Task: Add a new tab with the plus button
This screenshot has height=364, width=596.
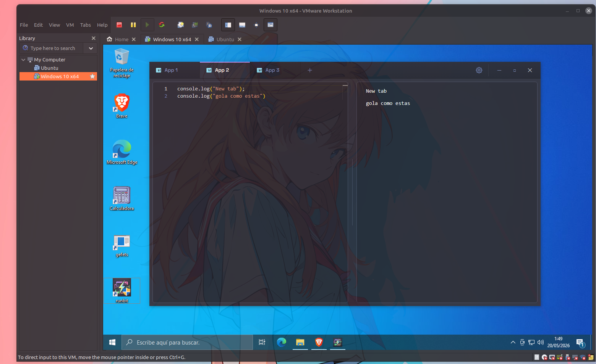Action: [x=310, y=70]
